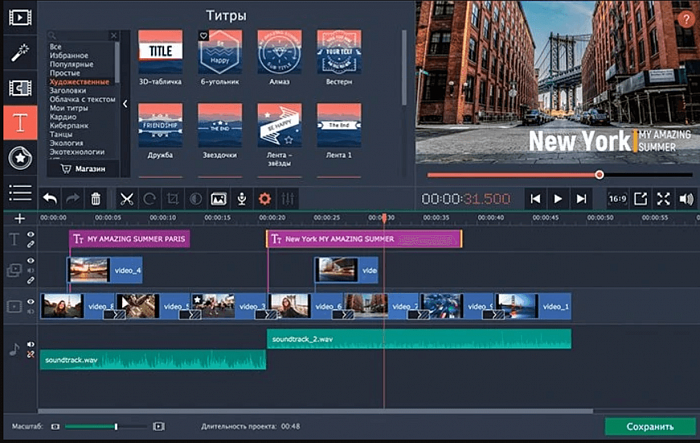Select the New York MY AMAZING SUMMER title clip
The width and height of the screenshot is (700, 443).
(x=364, y=239)
